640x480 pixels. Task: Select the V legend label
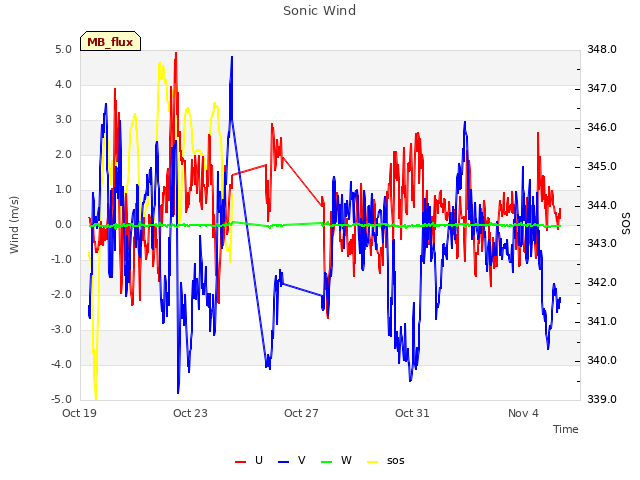(x=302, y=460)
